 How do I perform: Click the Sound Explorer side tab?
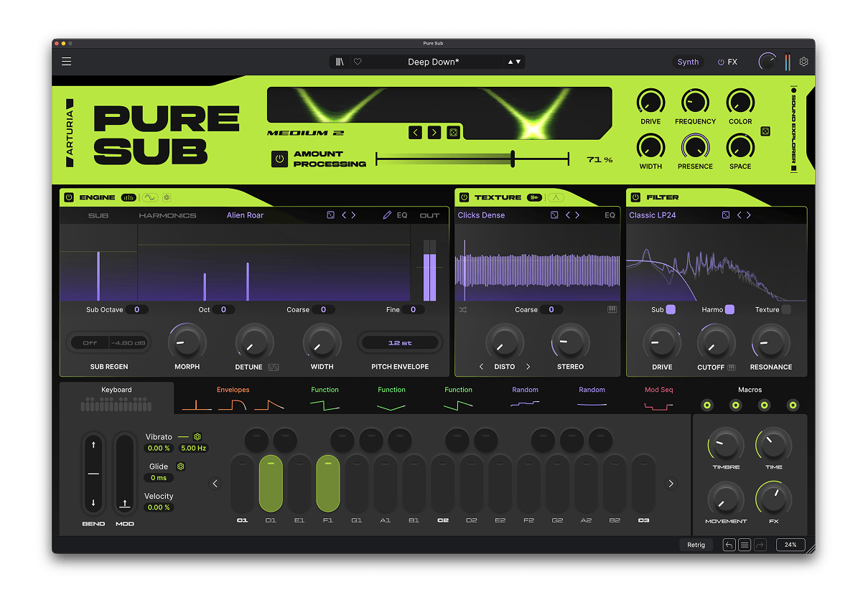click(x=793, y=130)
